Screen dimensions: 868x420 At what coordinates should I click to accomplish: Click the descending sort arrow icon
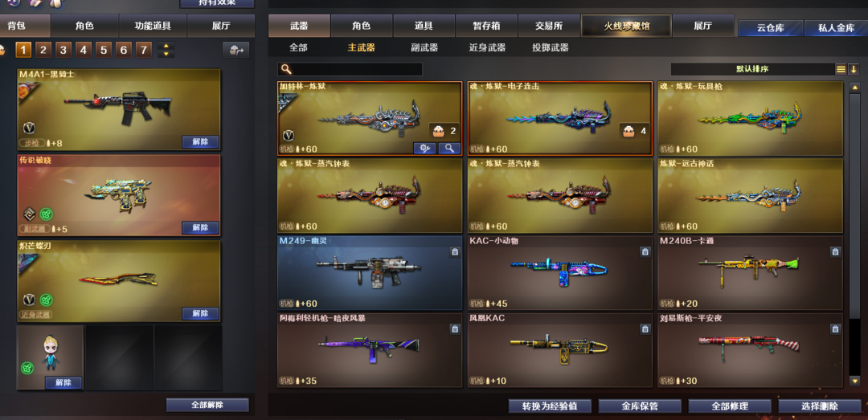coord(854,69)
